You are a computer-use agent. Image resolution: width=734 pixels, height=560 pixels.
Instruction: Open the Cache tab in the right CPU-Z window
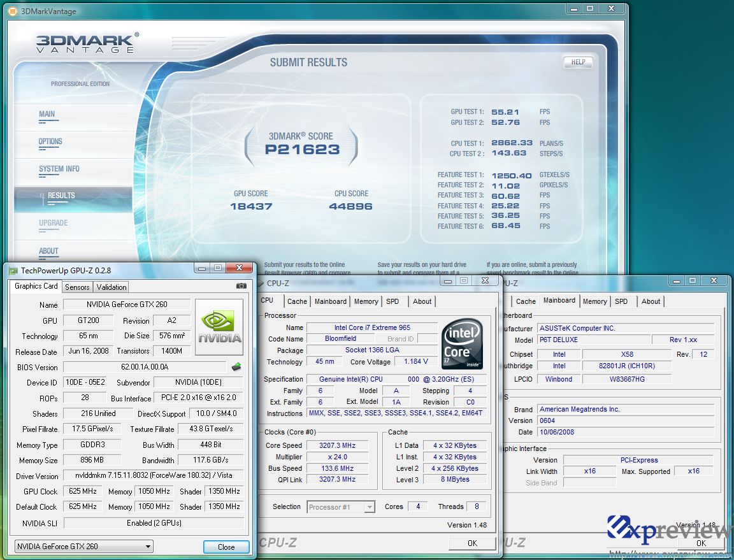coord(526,301)
